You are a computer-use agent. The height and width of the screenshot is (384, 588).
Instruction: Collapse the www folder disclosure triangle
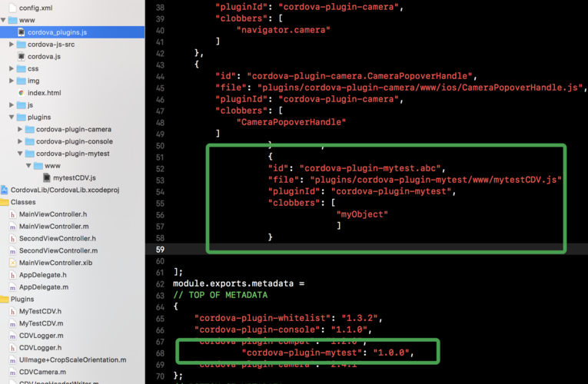tap(4, 20)
